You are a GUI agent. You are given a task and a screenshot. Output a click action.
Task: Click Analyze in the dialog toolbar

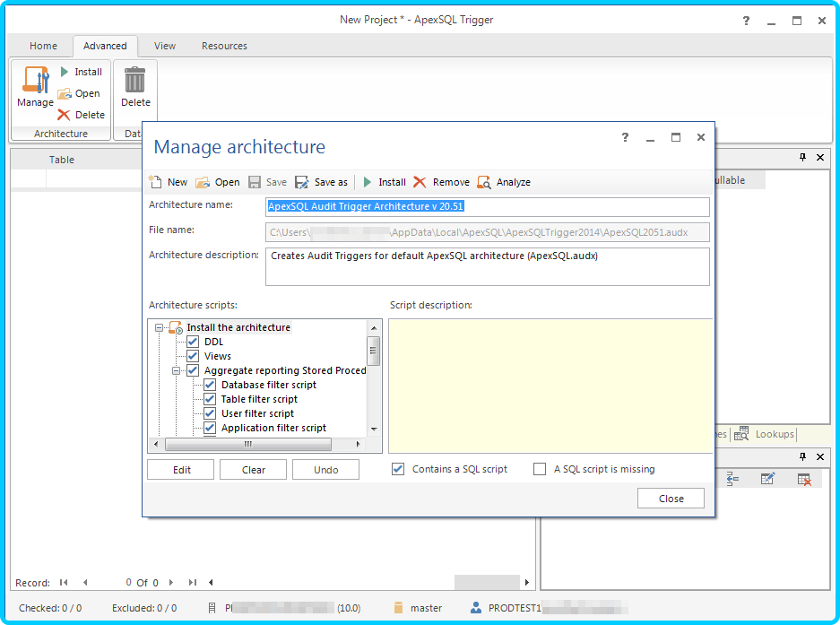(504, 182)
